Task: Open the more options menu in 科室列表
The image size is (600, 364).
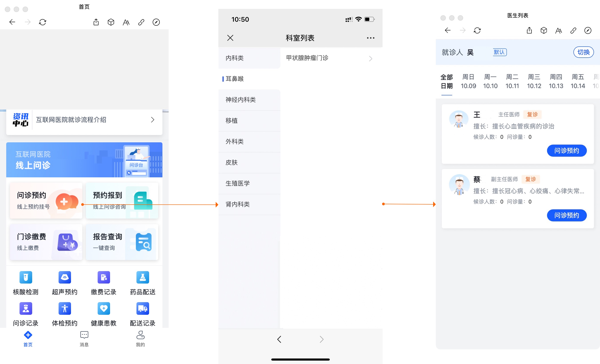Action: point(370,38)
